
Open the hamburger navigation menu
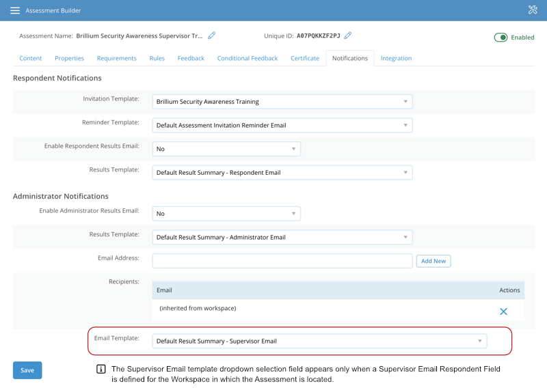point(15,10)
